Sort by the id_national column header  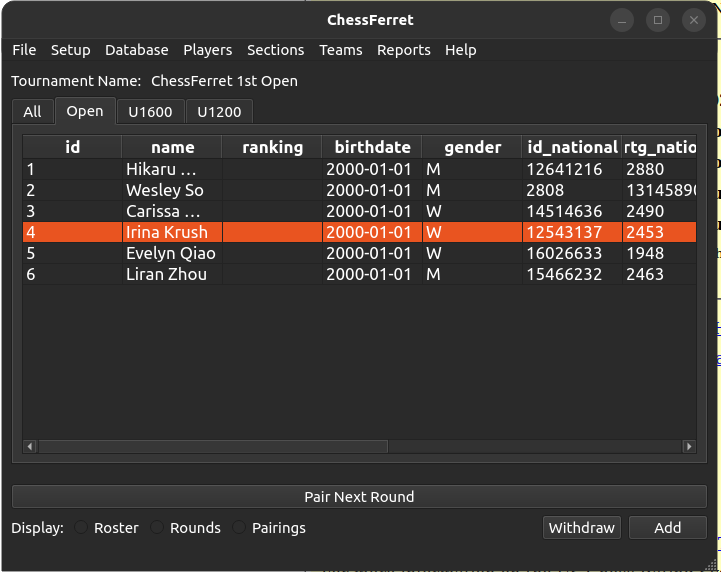572,147
